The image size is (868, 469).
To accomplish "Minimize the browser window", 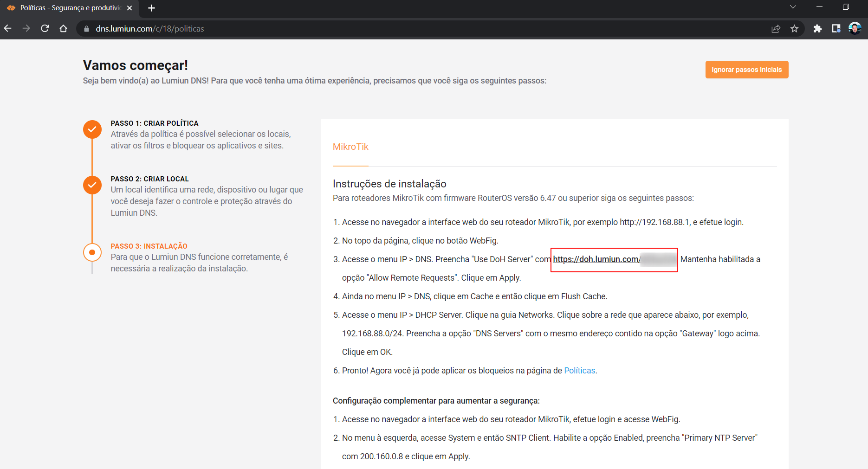I will [819, 7].
